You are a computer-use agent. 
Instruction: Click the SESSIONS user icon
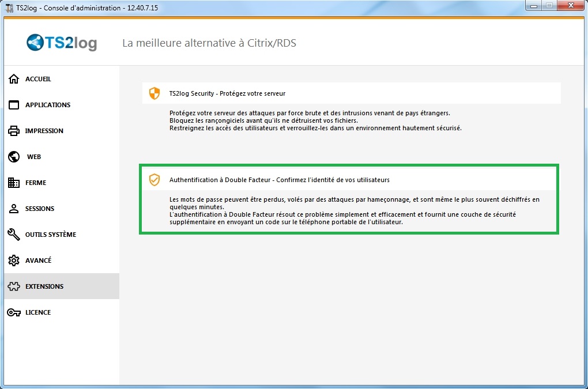click(14, 209)
